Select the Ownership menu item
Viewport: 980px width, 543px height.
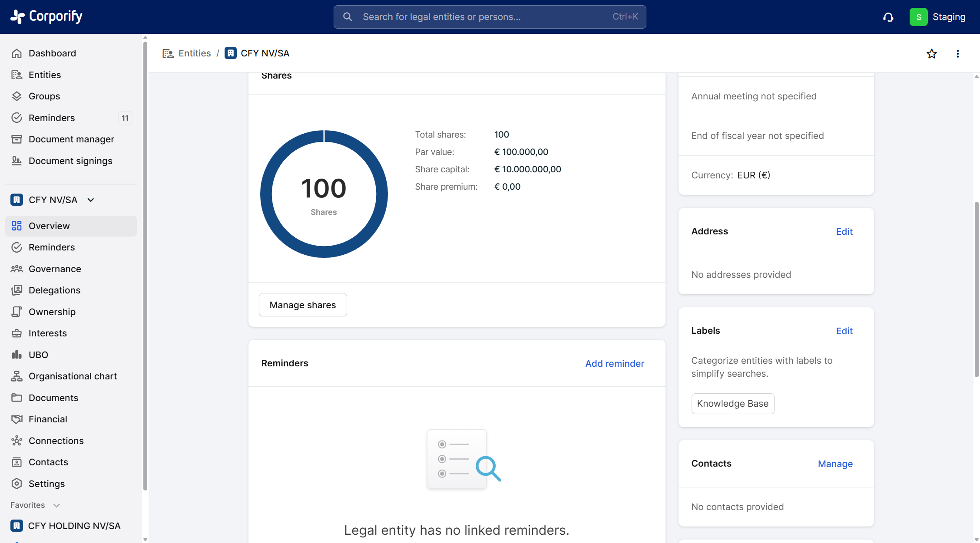52,312
